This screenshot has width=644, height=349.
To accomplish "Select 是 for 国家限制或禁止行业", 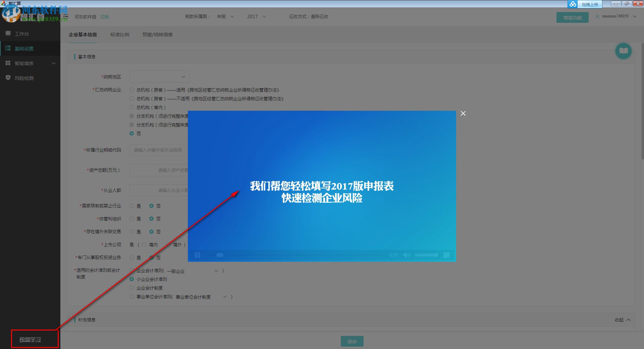I will point(131,206).
